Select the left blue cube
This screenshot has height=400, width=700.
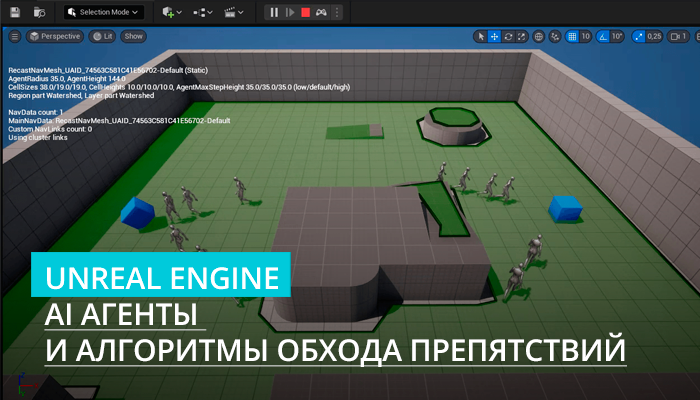138,212
